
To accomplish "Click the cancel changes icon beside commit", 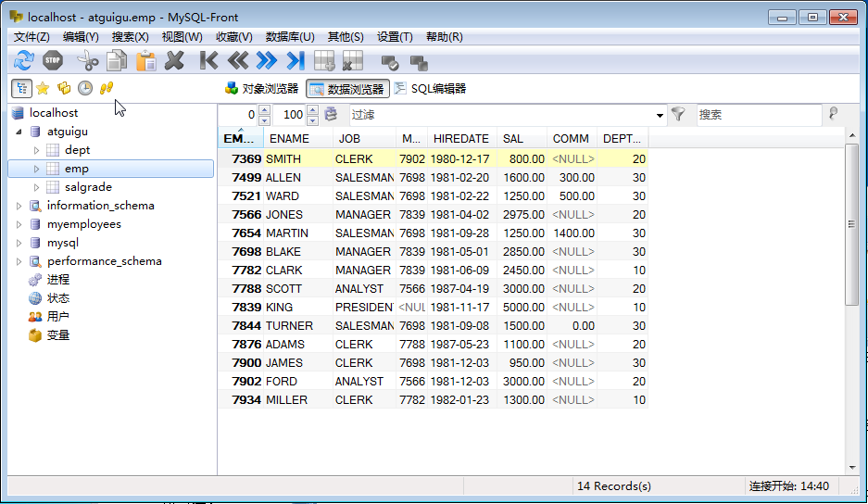I will coord(419,63).
